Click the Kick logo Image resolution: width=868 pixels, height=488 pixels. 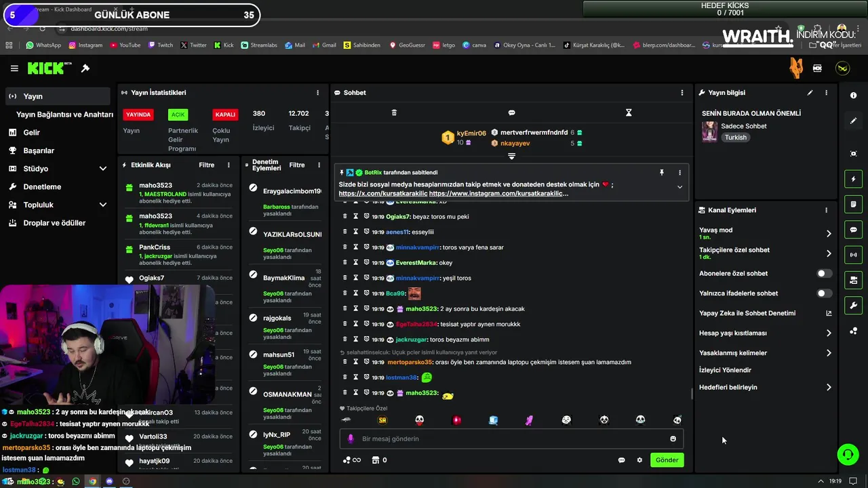(50, 68)
